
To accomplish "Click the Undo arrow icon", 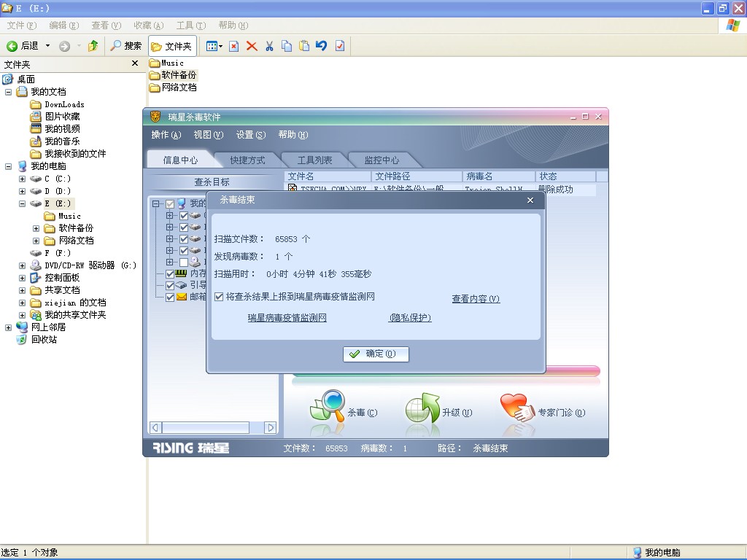I will (322, 46).
